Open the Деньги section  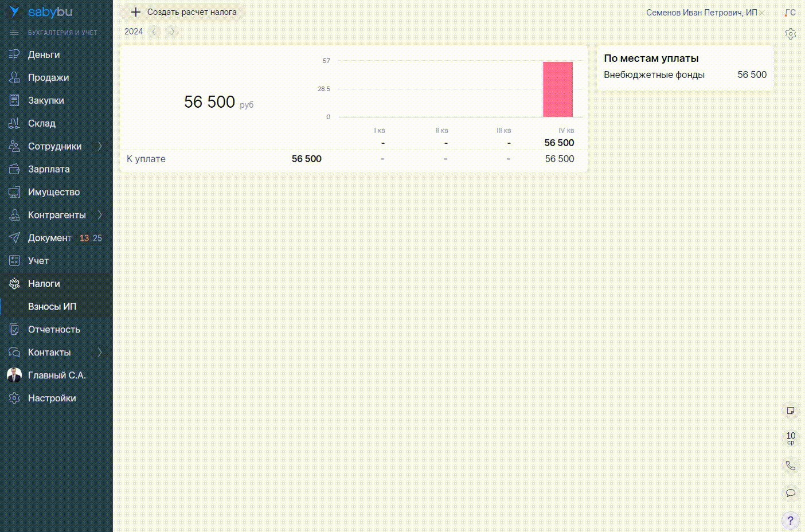coord(44,54)
